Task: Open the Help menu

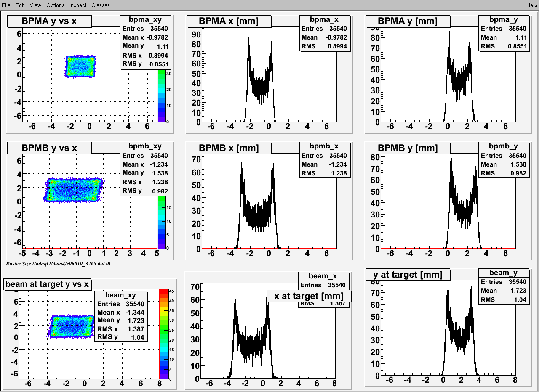Action: [531, 5]
